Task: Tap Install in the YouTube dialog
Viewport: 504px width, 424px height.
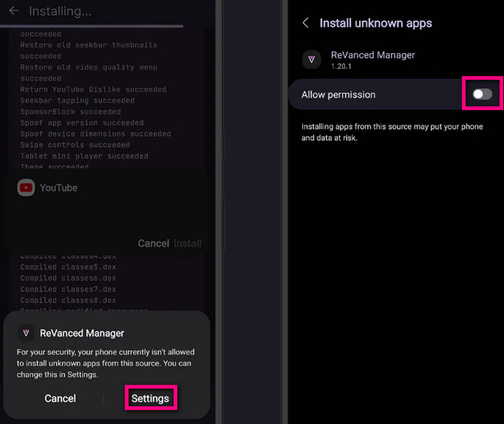Action: coord(188,243)
